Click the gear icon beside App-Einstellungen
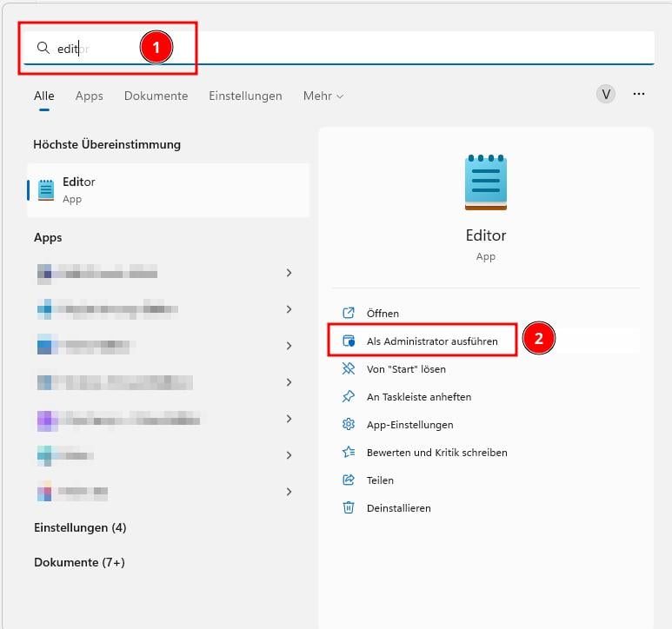The width and height of the screenshot is (672, 629). [x=349, y=424]
